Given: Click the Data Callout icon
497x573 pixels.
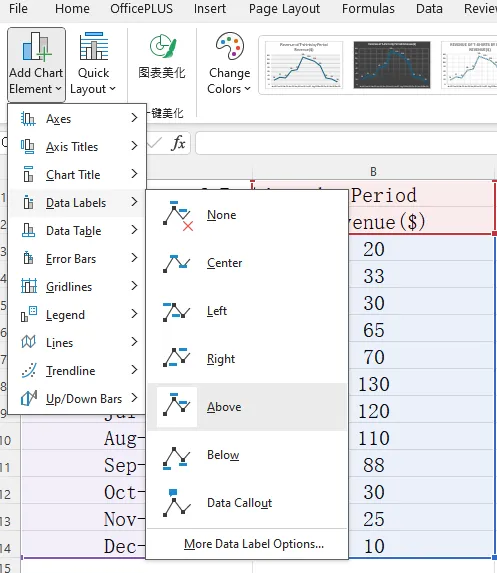Looking at the screenshot, I should pyautogui.click(x=177, y=503).
